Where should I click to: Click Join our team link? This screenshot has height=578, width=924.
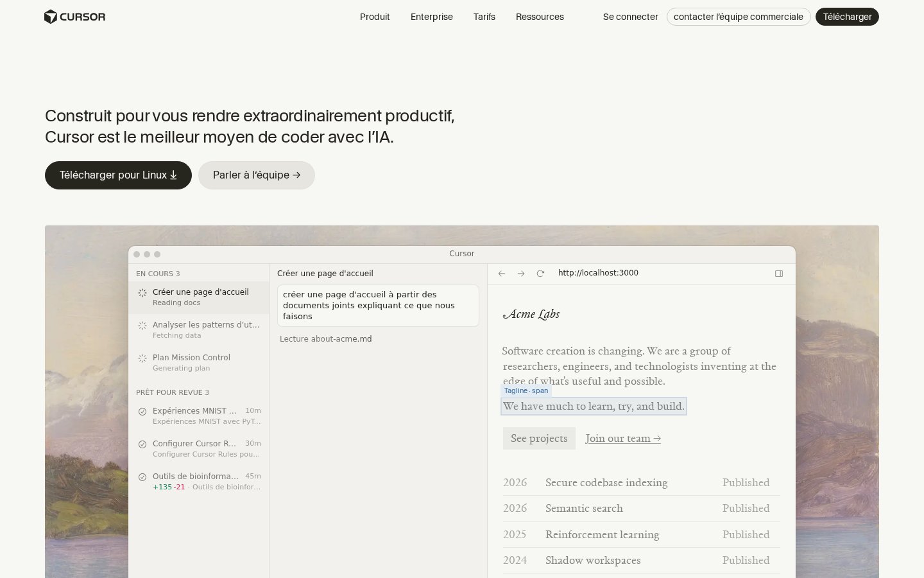[623, 439]
